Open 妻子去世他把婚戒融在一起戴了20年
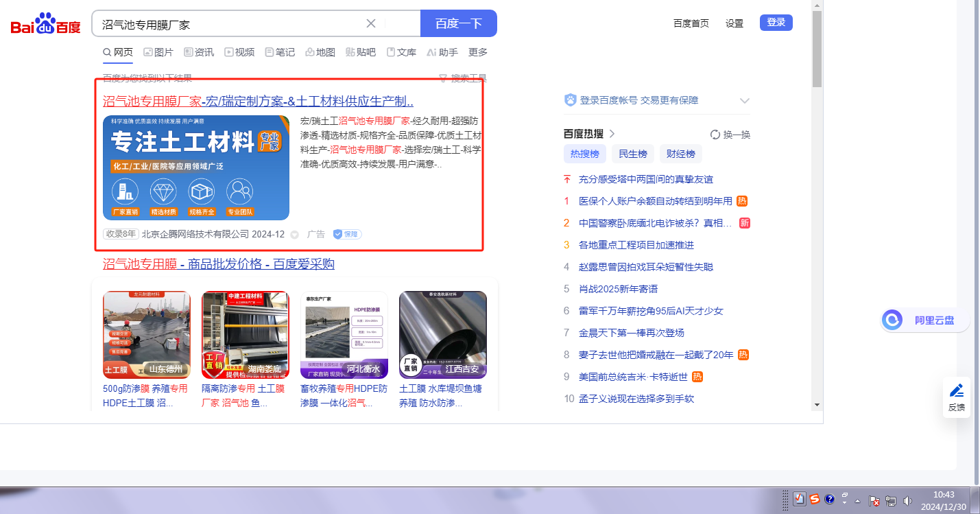This screenshot has width=980, height=514. [x=656, y=355]
